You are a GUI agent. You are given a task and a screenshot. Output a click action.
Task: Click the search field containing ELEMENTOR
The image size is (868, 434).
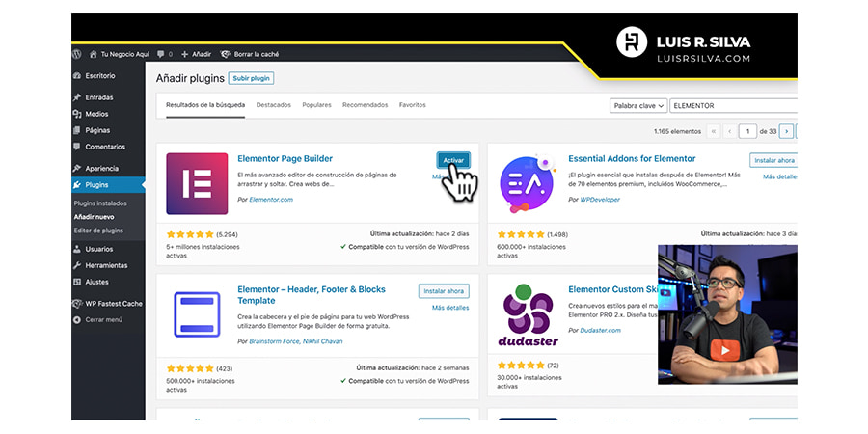[734, 106]
